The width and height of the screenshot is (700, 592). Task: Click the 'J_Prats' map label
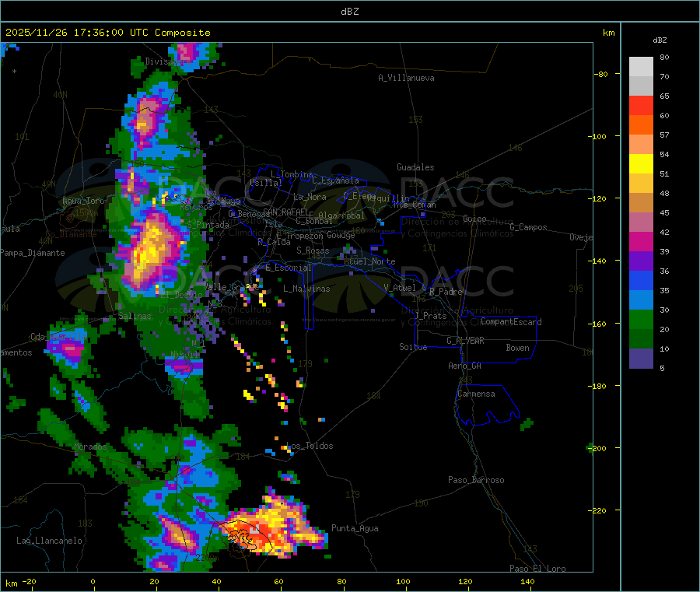[431, 316]
